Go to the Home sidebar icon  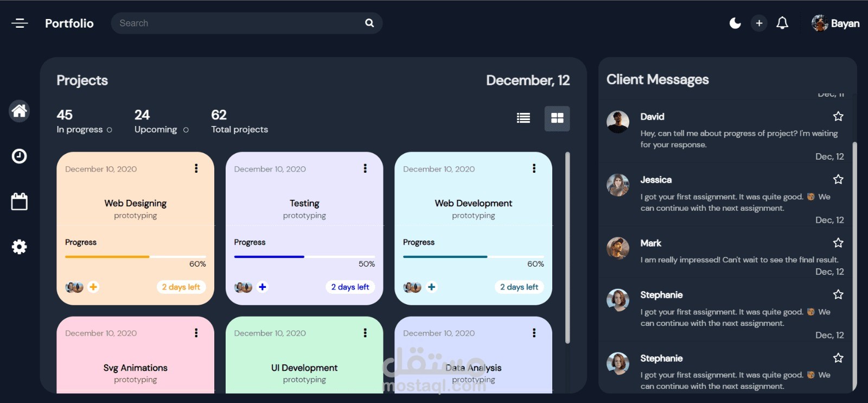click(19, 111)
